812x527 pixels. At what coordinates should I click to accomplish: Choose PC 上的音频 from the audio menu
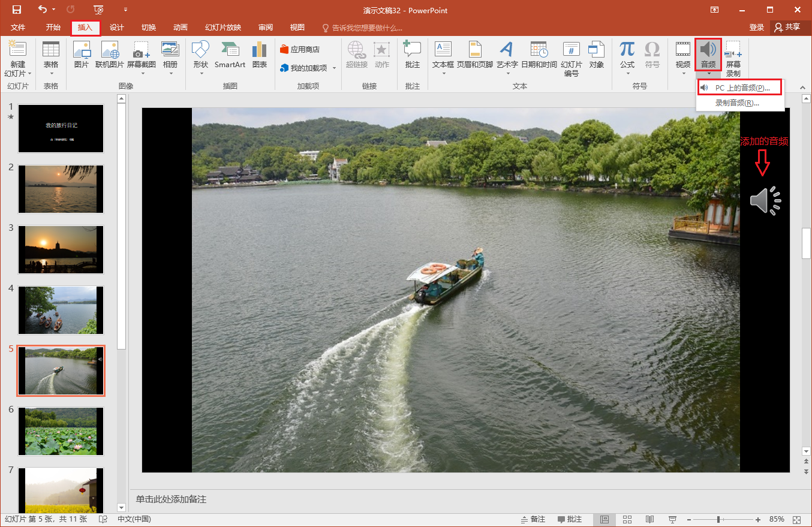[x=740, y=88]
